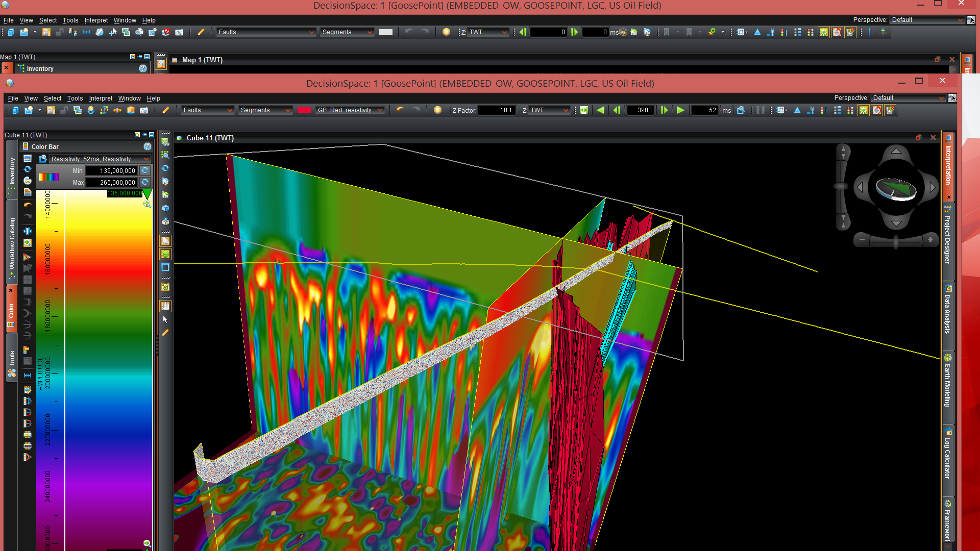Click the undo arrow in Cube toolbar
This screenshot has width=980, height=551.
pos(400,110)
